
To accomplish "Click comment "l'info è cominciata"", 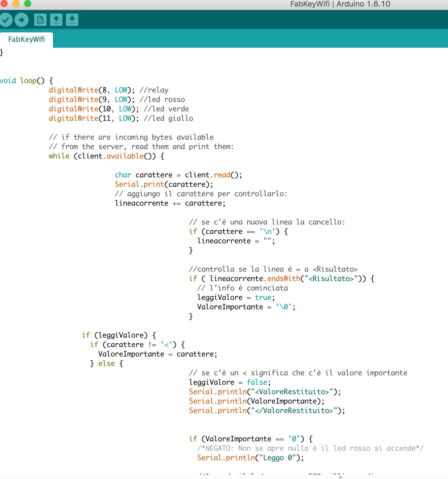I will tap(243, 288).
